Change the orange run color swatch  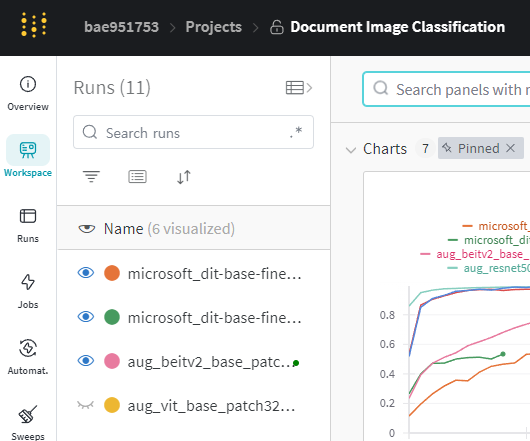[112, 273]
